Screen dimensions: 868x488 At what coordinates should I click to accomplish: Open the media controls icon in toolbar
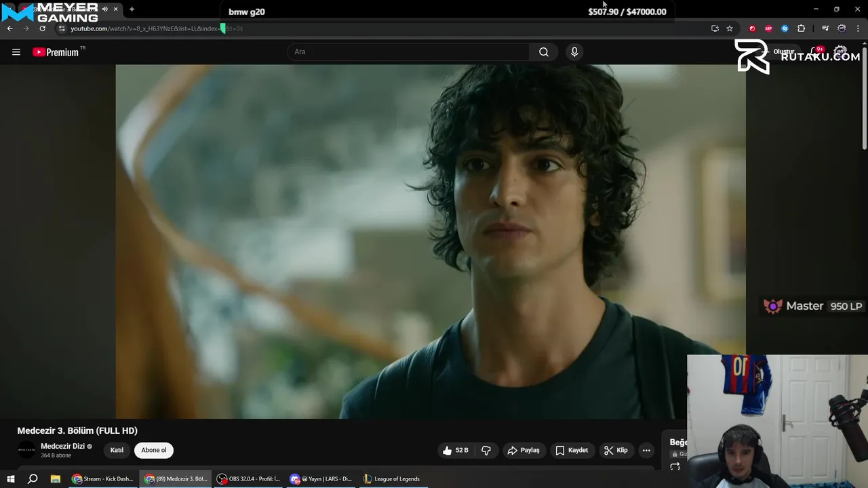coord(825,28)
